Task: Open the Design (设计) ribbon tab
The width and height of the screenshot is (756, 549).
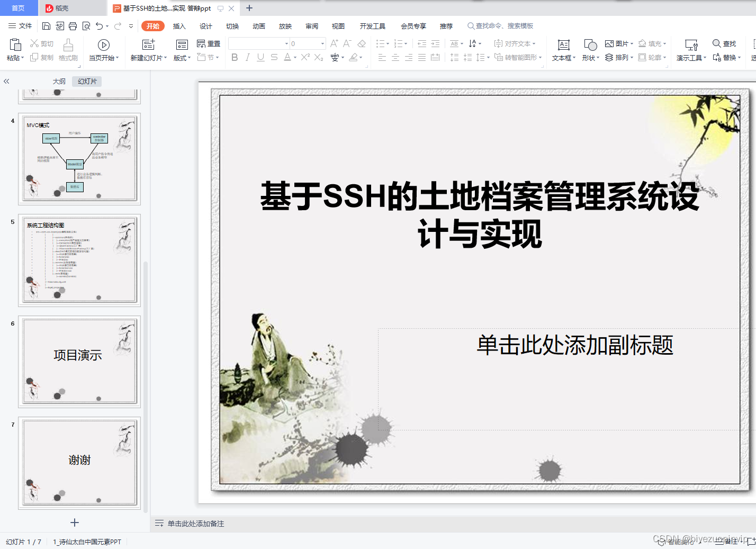Action: coord(206,26)
